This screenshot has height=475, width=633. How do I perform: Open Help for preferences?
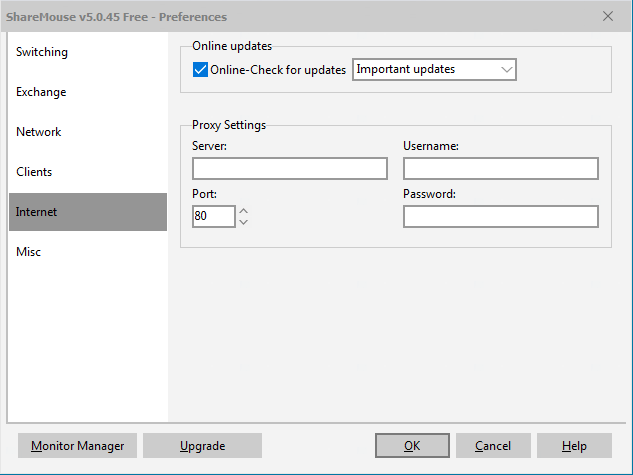(574, 446)
